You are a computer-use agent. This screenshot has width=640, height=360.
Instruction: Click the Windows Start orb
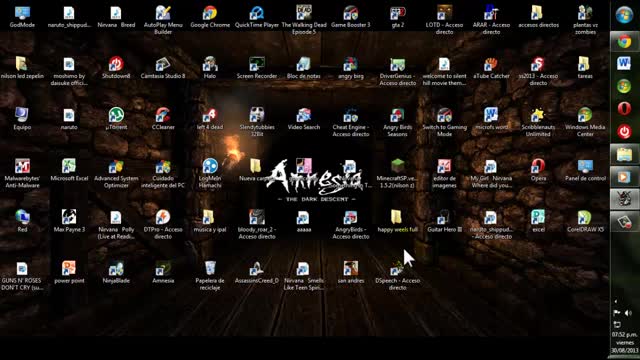coord(624,15)
